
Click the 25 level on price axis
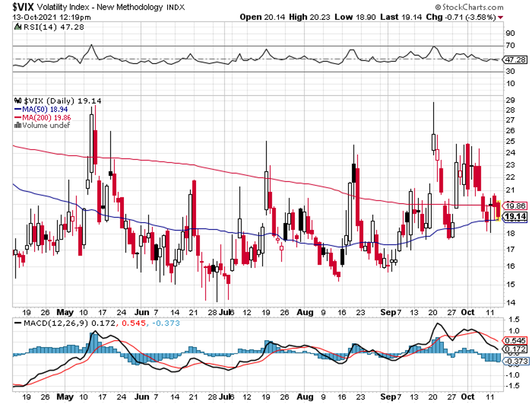[510, 141]
